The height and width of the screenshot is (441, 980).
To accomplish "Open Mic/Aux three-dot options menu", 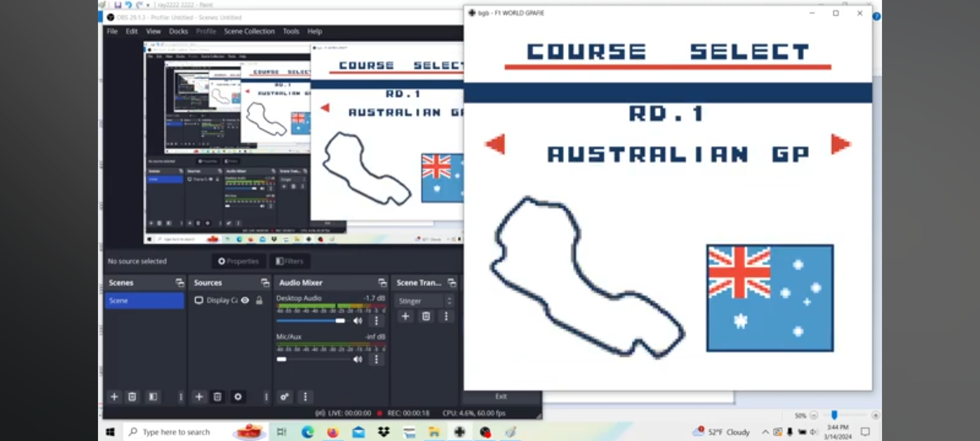I will point(376,359).
